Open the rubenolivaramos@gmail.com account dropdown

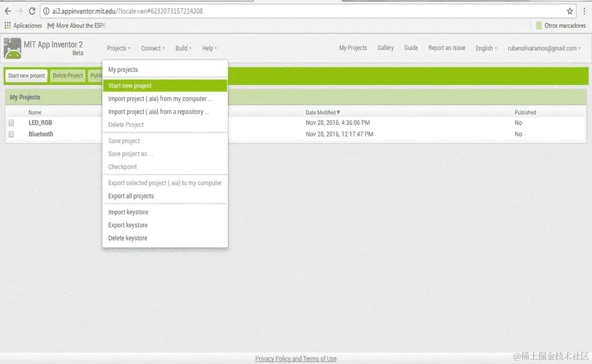pyautogui.click(x=544, y=48)
